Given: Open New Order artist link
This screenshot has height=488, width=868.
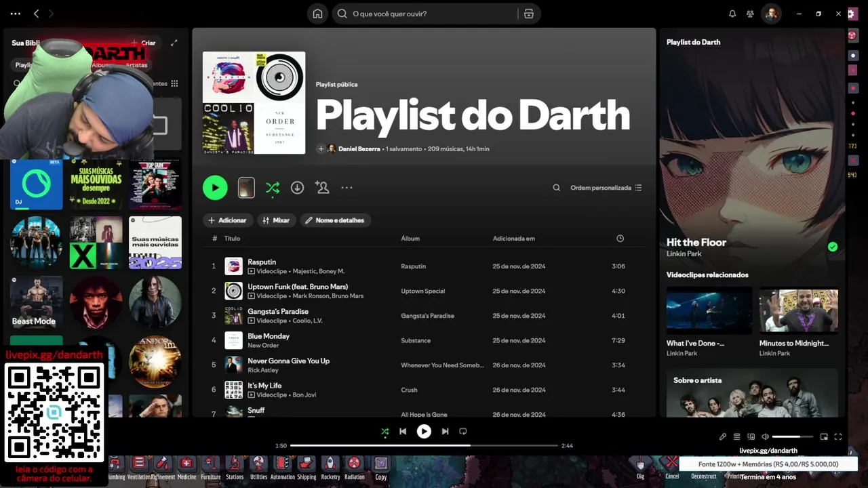Looking at the screenshot, I should pyautogui.click(x=263, y=346).
